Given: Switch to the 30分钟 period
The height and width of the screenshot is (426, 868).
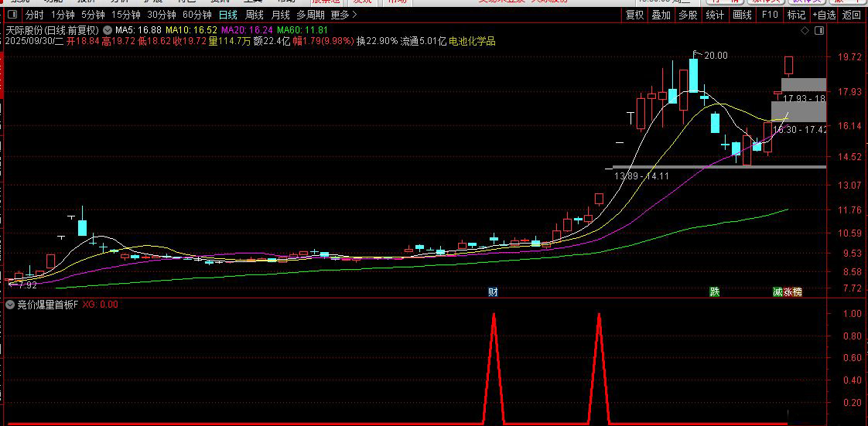Looking at the screenshot, I should pos(161,15).
